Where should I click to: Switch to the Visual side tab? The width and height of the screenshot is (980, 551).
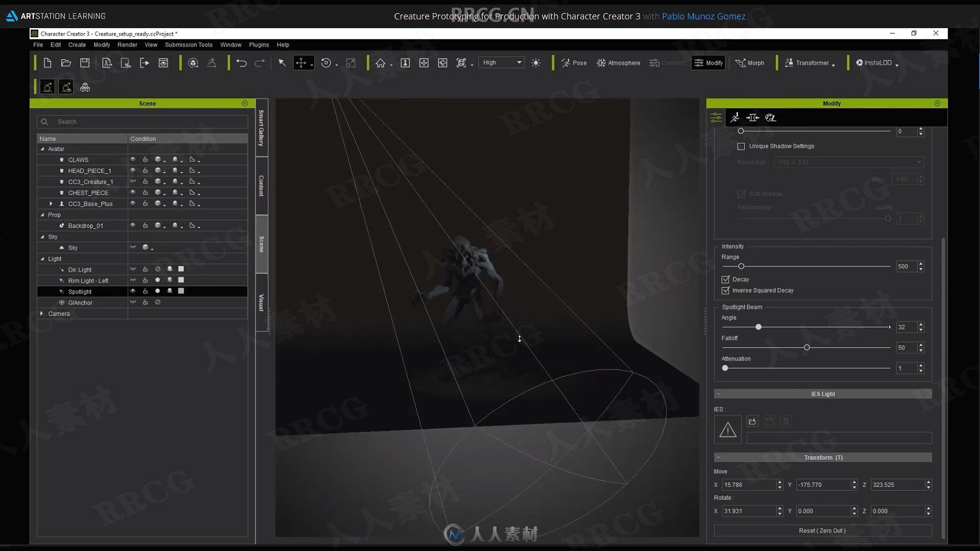261,303
